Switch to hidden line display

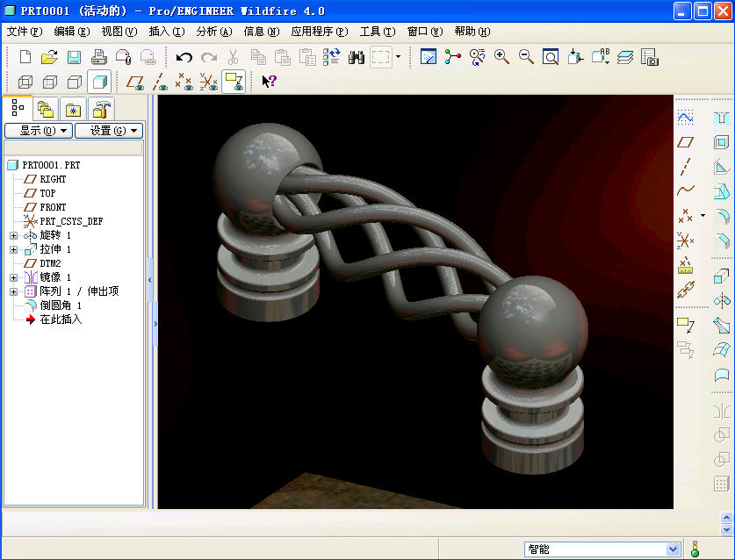pyautogui.click(x=50, y=82)
